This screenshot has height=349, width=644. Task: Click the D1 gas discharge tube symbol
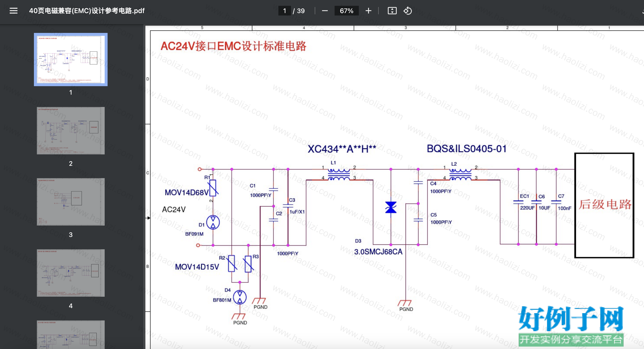[213, 222]
